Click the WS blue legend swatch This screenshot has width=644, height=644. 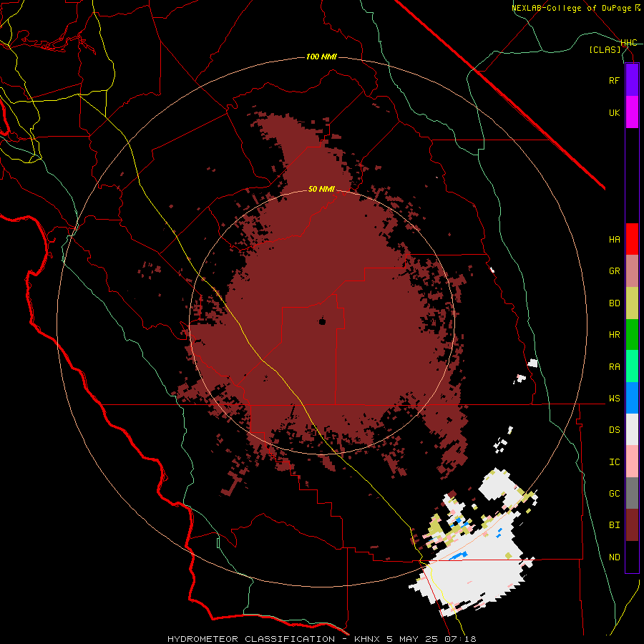coord(632,398)
